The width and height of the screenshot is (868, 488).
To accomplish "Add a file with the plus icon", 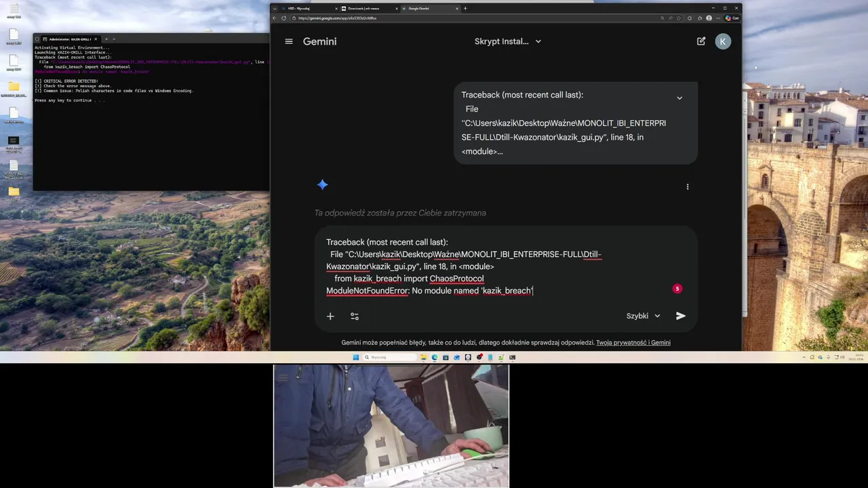I will point(330,316).
